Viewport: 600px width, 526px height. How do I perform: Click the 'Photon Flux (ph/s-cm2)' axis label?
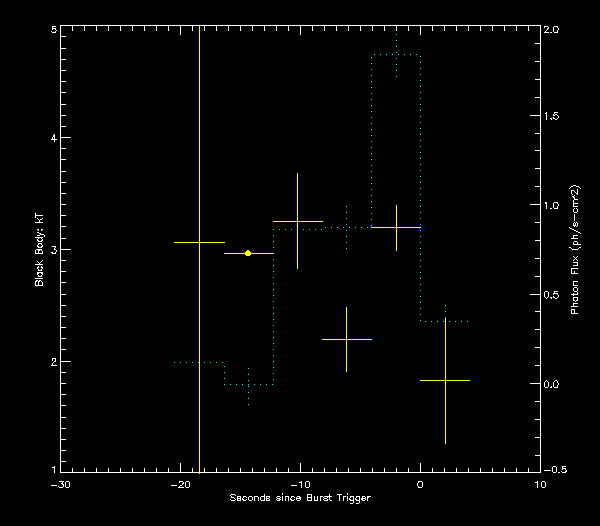tap(575, 250)
